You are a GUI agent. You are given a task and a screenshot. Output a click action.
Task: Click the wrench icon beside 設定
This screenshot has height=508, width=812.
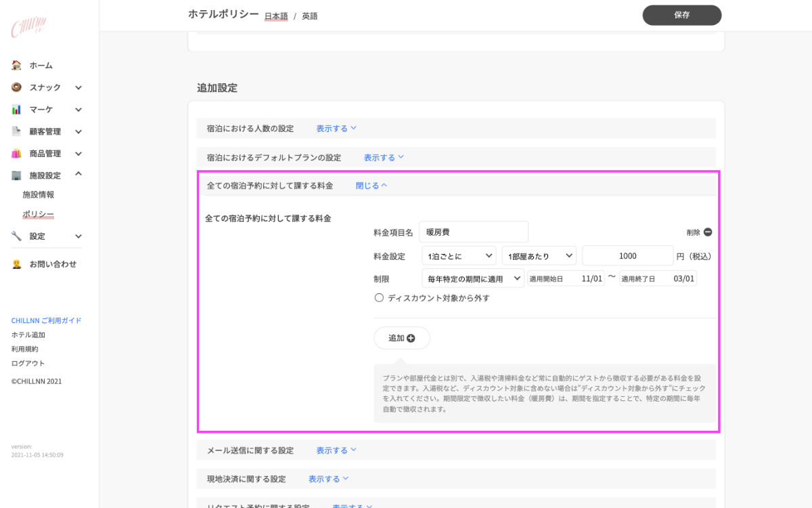tap(16, 236)
